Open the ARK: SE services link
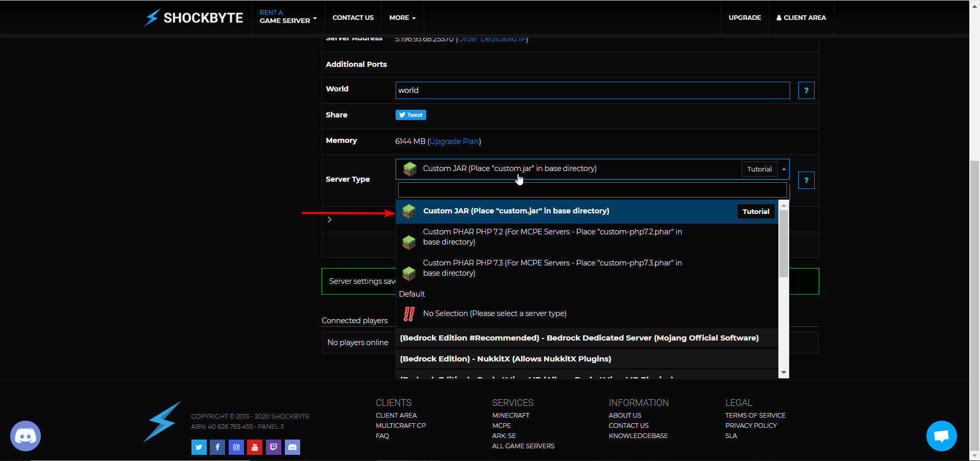Image resolution: width=980 pixels, height=461 pixels. pyautogui.click(x=504, y=436)
